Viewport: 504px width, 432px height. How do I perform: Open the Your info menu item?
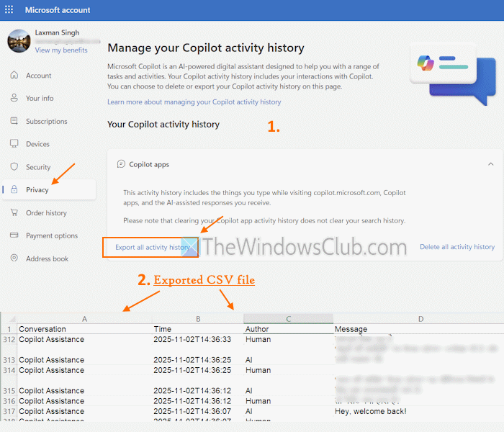[40, 99]
